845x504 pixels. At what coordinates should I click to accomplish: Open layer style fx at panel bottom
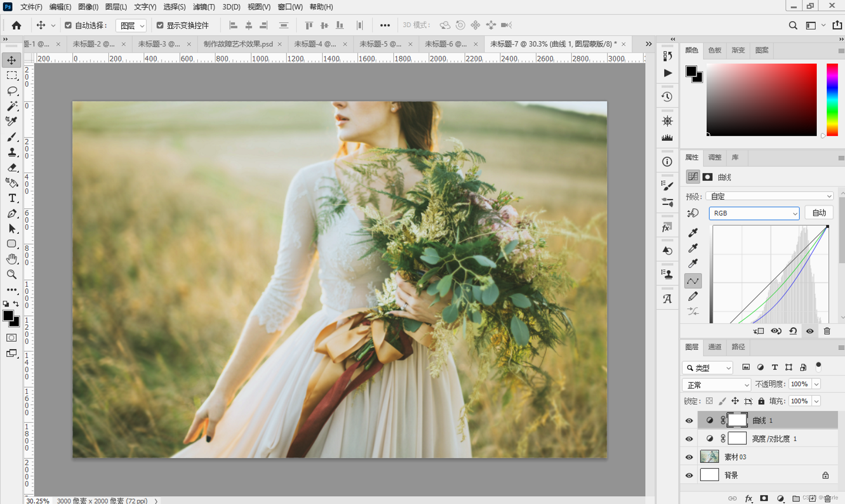point(748,498)
